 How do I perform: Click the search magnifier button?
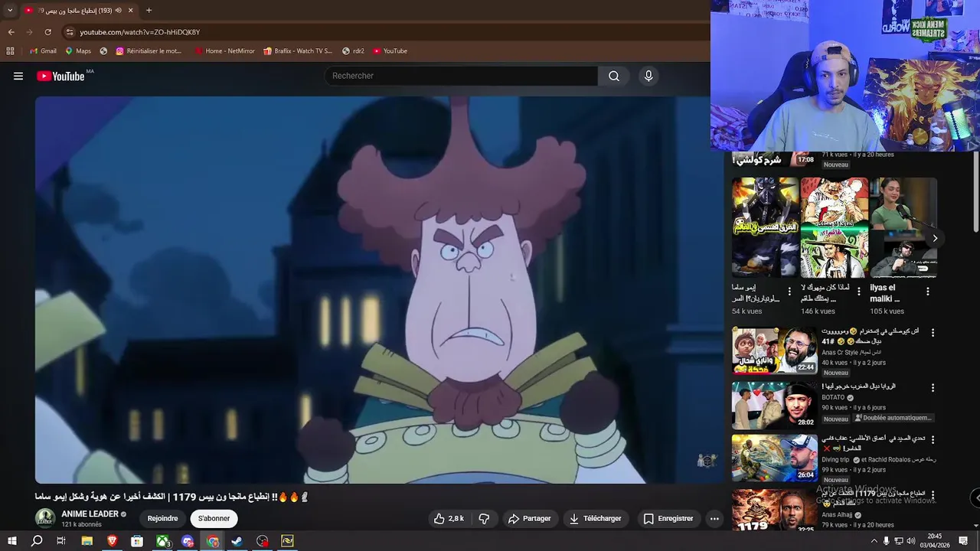coord(613,76)
